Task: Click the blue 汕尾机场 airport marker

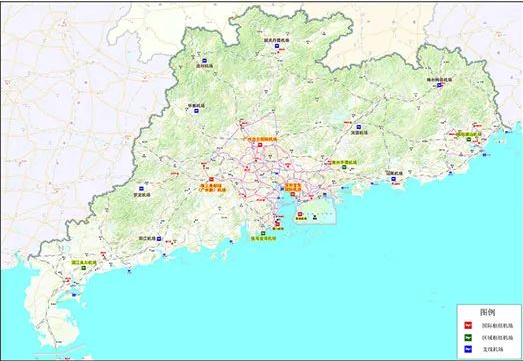Action: point(394,179)
